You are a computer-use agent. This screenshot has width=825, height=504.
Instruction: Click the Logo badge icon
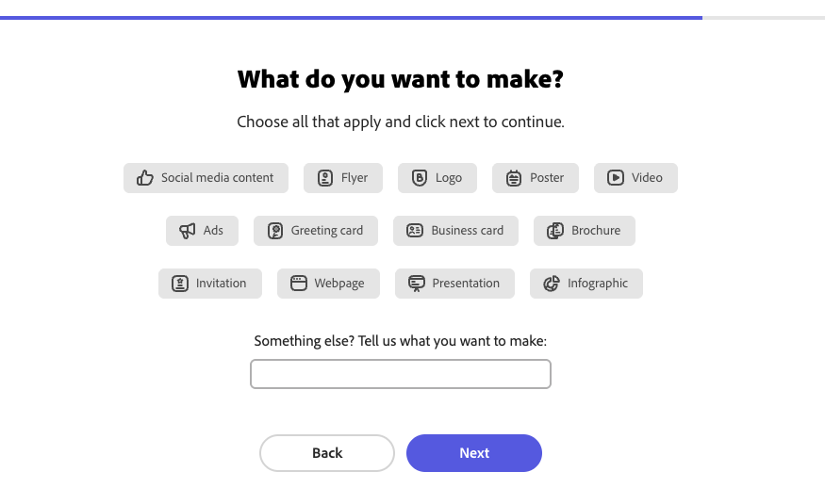[x=420, y=178]
